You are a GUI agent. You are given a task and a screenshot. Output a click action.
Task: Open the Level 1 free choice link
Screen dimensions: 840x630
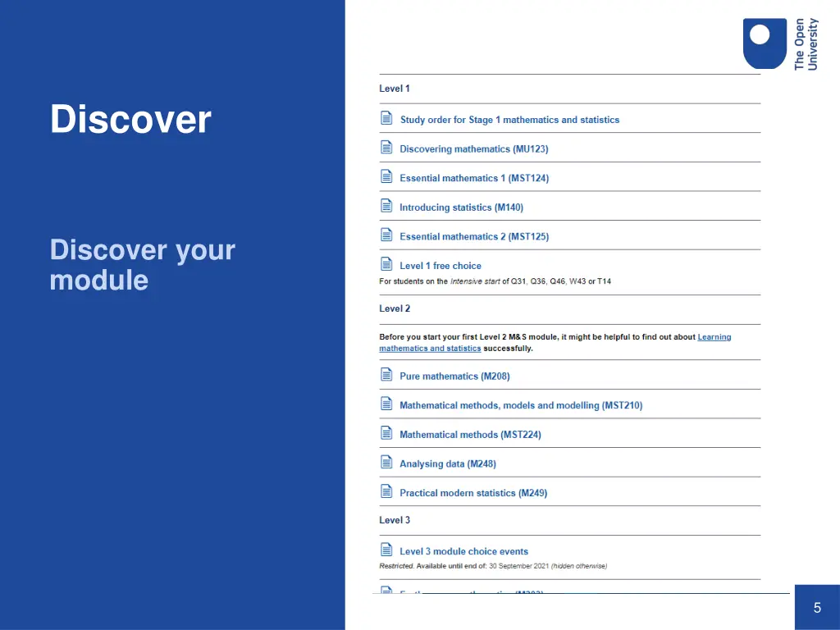point(441,266)
